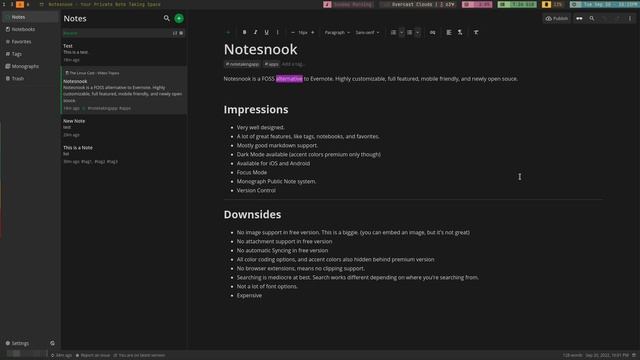Click the 'Focus Mode' bullet text
640x360 pixels.
coord(252,172)
